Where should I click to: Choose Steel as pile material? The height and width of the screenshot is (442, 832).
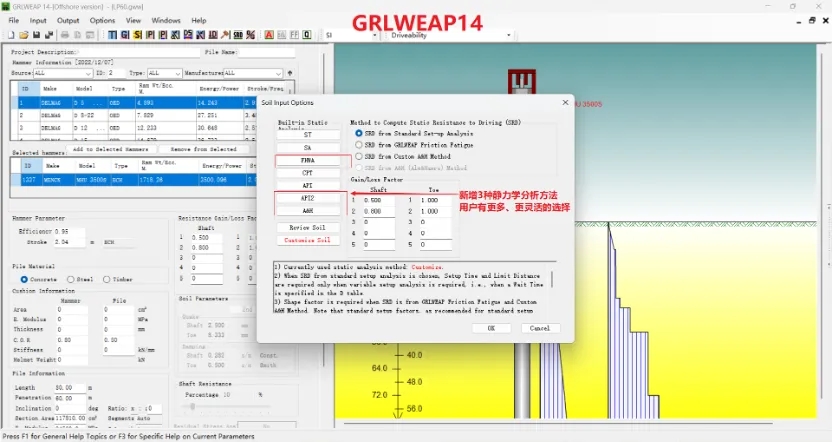(70, 279)
